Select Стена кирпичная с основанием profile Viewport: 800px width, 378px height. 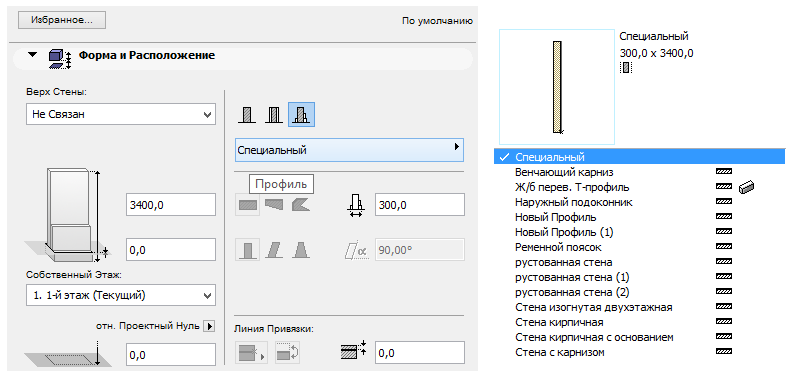pos(639,337)
